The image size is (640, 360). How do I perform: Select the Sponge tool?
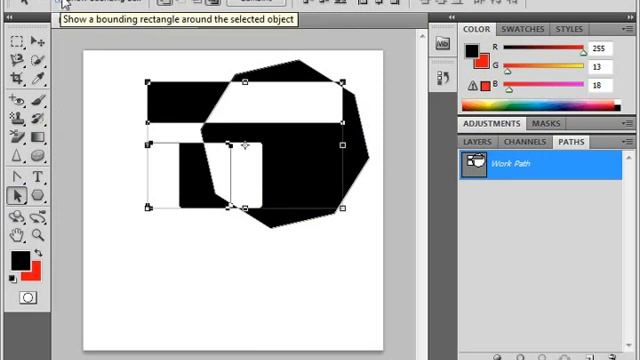pos(38,155)
